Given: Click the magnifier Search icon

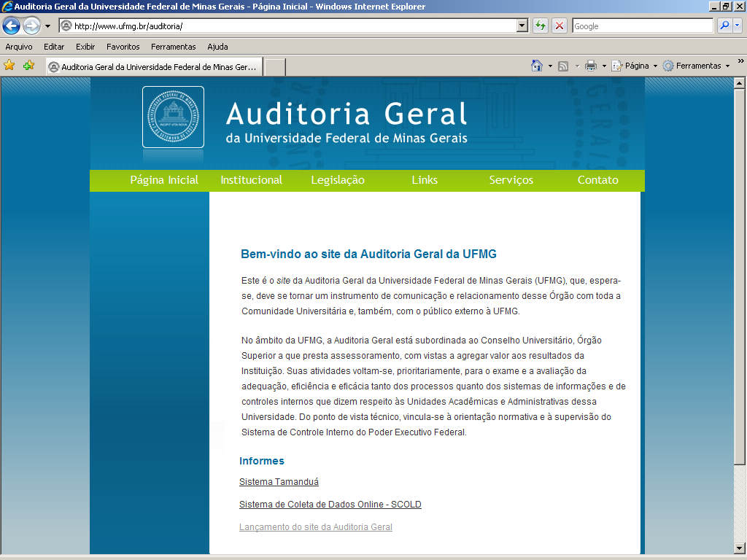Looking at the screenshot, I should pos(724,26).
